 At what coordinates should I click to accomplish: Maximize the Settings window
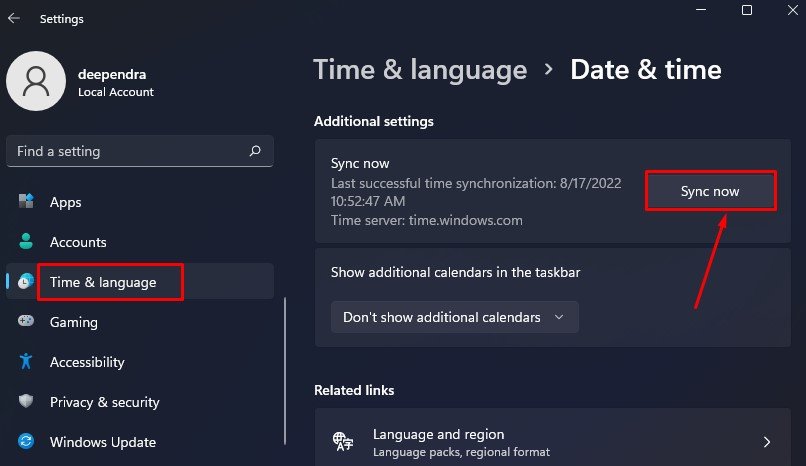click(x=747, y=10)
